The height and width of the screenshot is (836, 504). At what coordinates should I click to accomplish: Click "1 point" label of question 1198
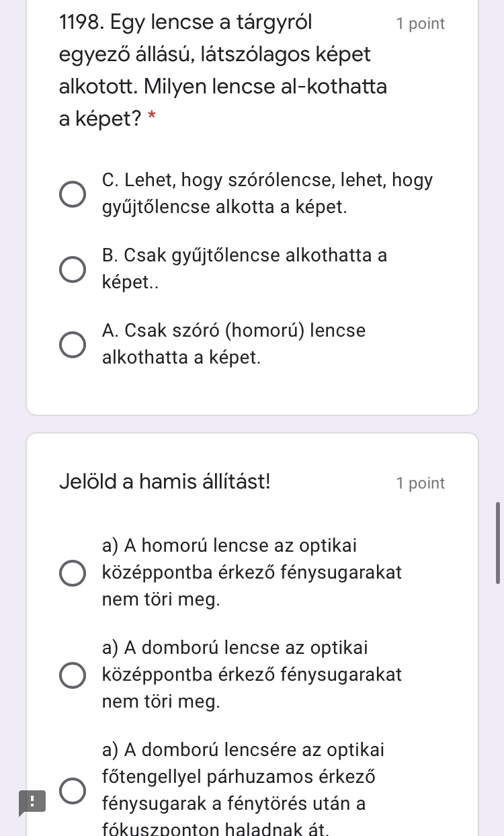point(421,24)
